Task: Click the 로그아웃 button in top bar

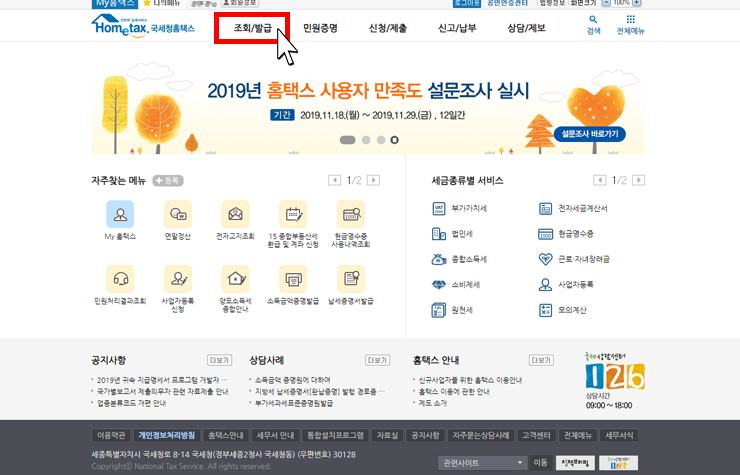Action: (x=467, y=3)
